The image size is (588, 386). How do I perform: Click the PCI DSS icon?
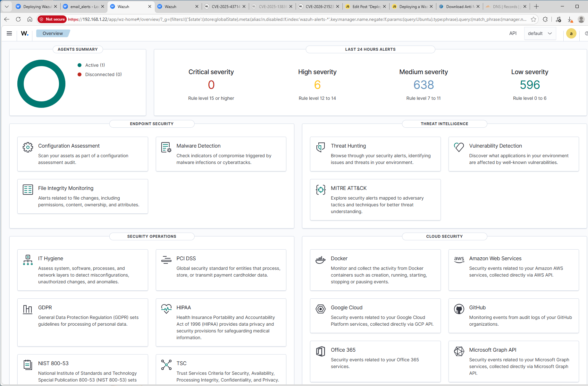pos(166,260)
